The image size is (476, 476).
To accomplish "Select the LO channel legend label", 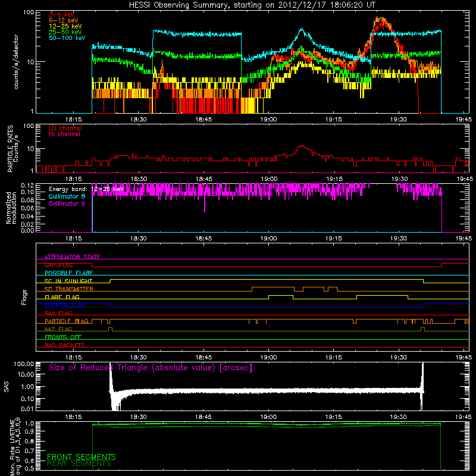I will pyautogui.click(x=65, y=128).
